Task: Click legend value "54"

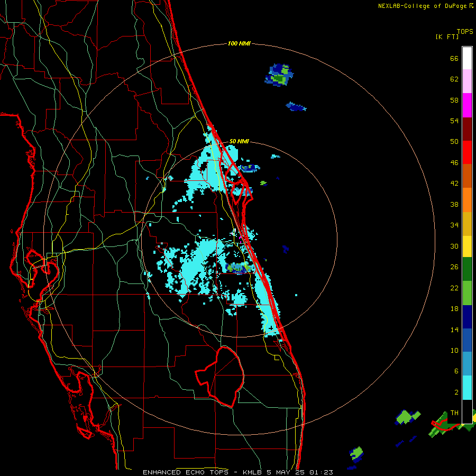Action: click(454, 121)
